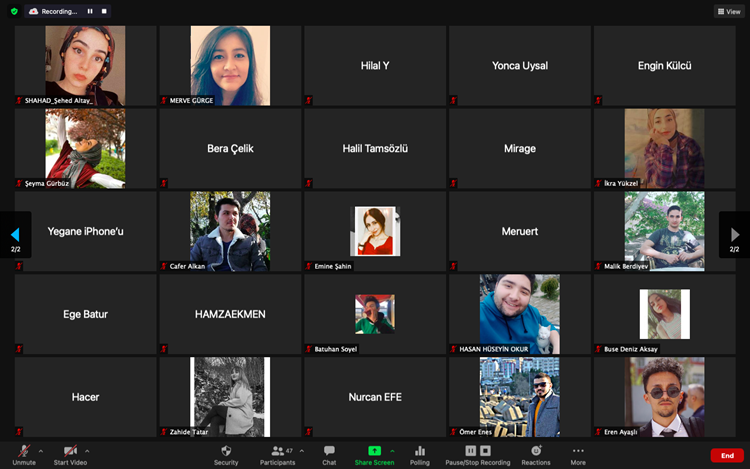
Task: Open the Reactions menu
Action: click(x=536, y=454)
